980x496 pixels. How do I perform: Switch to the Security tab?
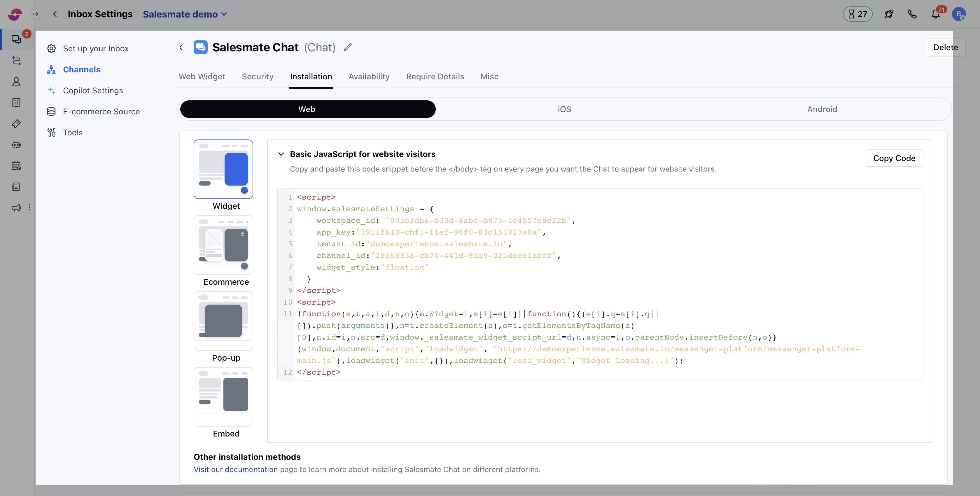click(x=258, y=76)
